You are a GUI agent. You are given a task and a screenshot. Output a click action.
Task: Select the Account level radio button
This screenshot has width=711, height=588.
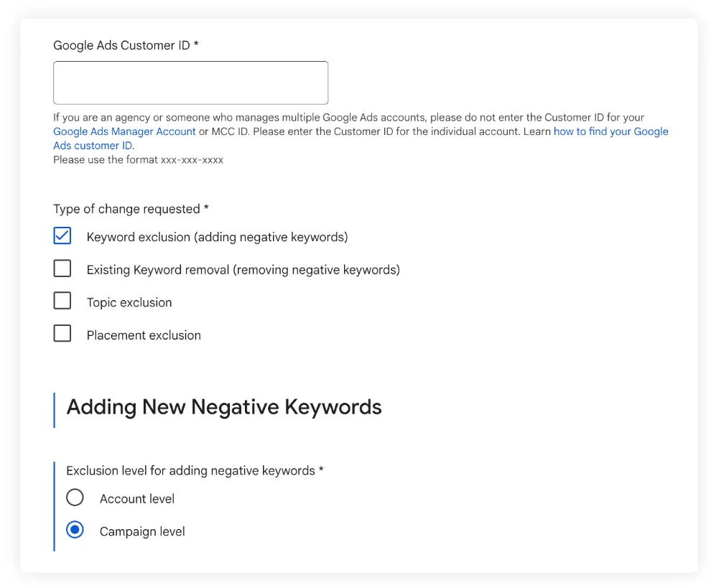tap(75, 498)
